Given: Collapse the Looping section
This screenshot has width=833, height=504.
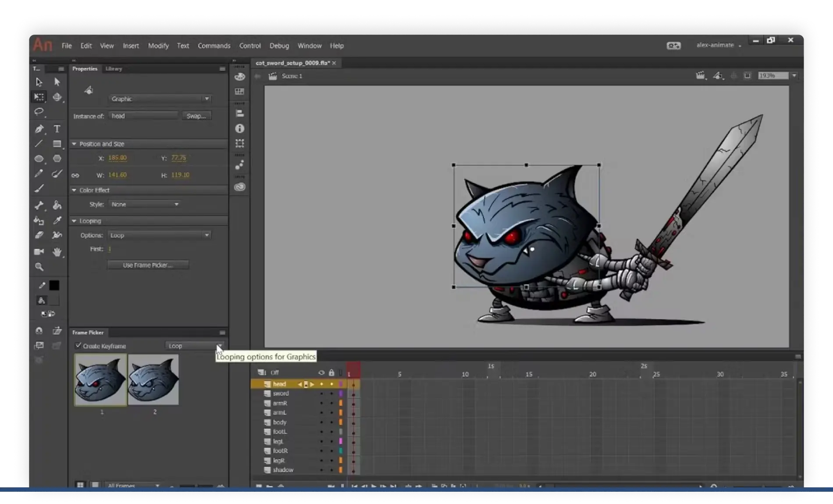Looking at the screenshot, I should pyautogui.click(x=74, y=221).
